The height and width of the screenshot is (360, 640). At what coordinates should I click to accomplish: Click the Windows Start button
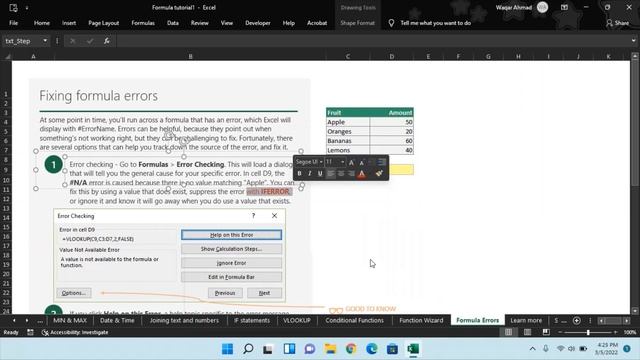tap(227, 349)
